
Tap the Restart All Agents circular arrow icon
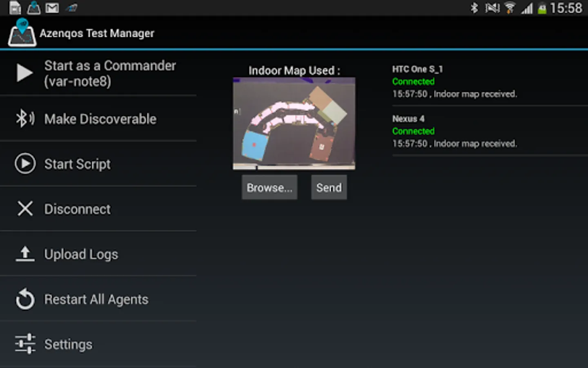click(25, 299)
